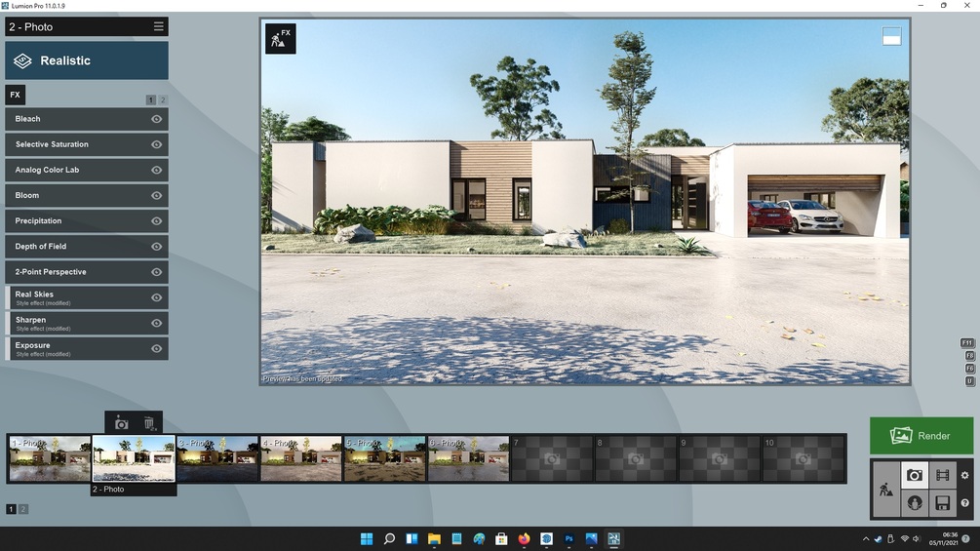980x551 pixels.
Task: Switch to effects page 1
Action: point(150,99)
